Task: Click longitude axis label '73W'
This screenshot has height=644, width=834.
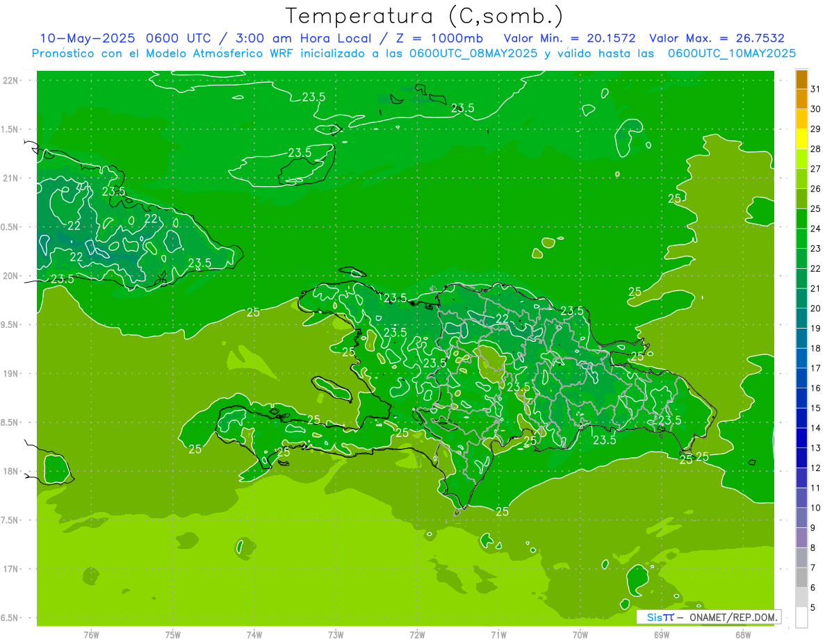Action: click(x=336, y=635)
